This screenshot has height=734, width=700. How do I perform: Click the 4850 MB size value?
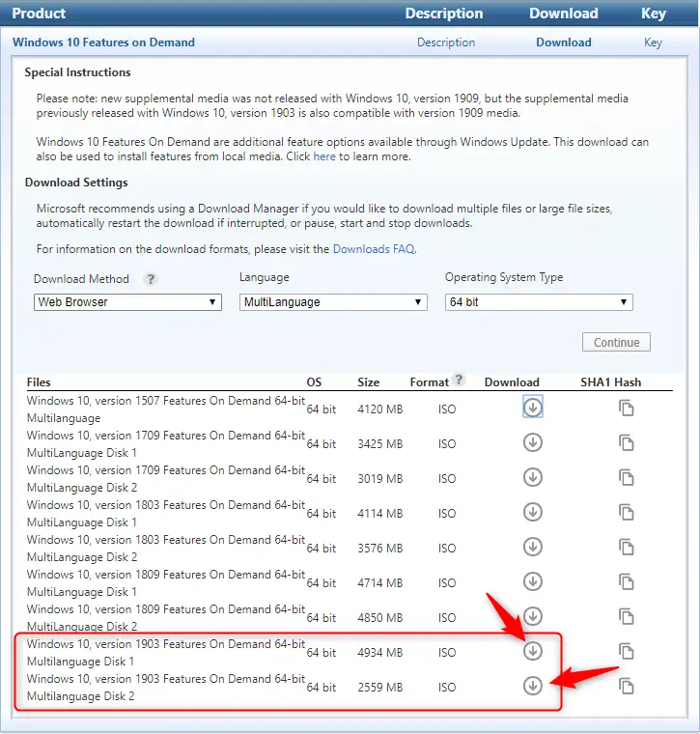tap(380, 618)
